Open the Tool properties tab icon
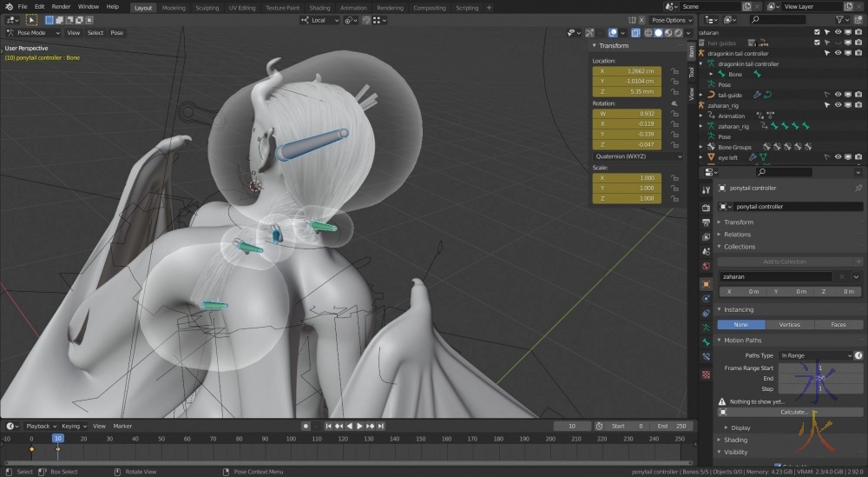 click(x=706, y=189)
